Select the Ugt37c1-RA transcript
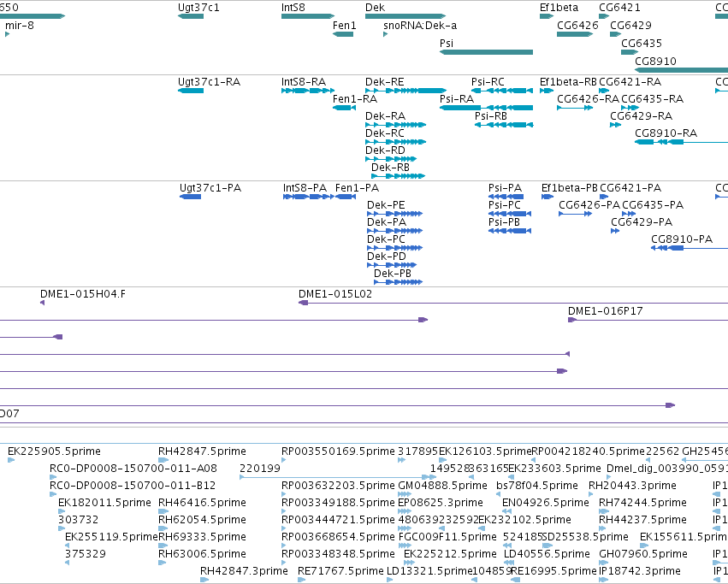Viewport: 728px width, 584px height. (x=191, y=91)
